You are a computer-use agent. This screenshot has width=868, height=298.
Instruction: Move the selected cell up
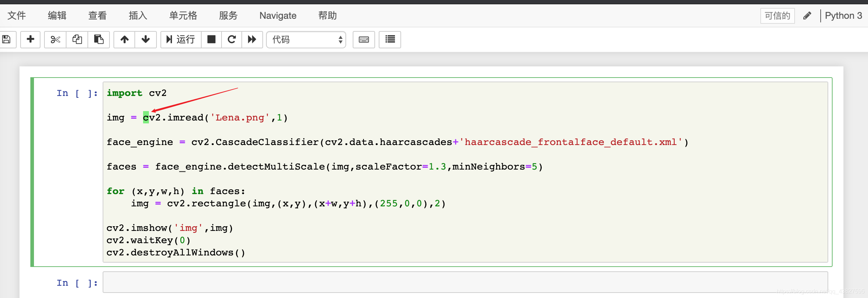pos(125,39)
